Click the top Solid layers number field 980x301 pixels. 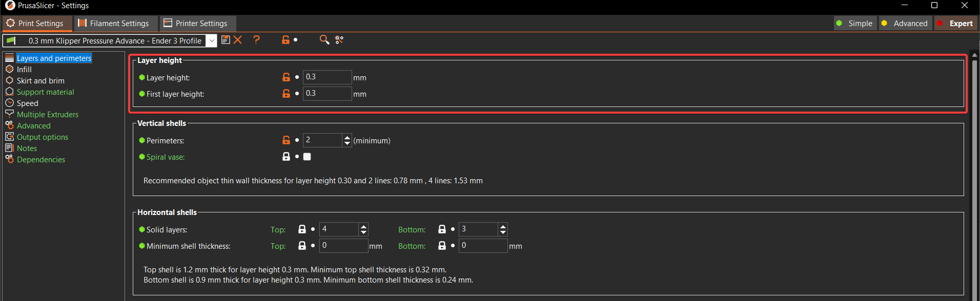(339, 229)
